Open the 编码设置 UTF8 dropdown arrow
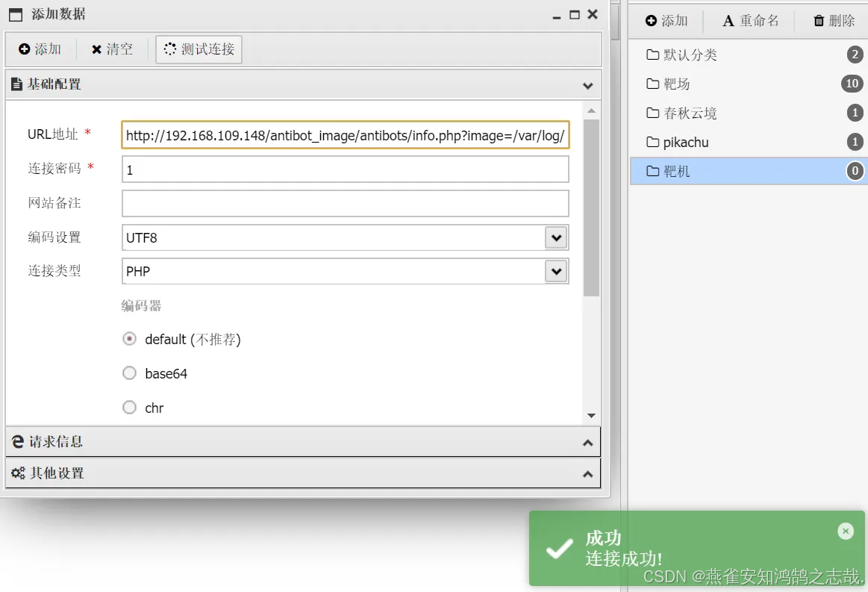This screenshot has width=868, height=592. pos(556,237)
